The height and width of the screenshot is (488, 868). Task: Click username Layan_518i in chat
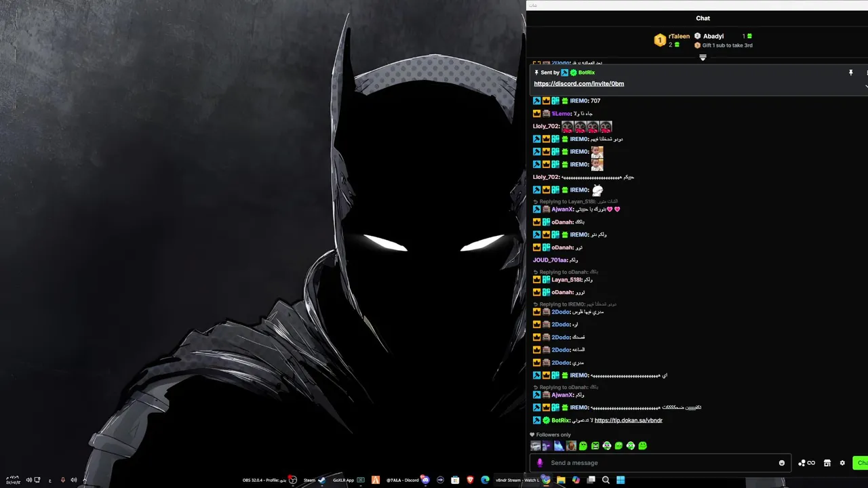click(x=567, y=280)
